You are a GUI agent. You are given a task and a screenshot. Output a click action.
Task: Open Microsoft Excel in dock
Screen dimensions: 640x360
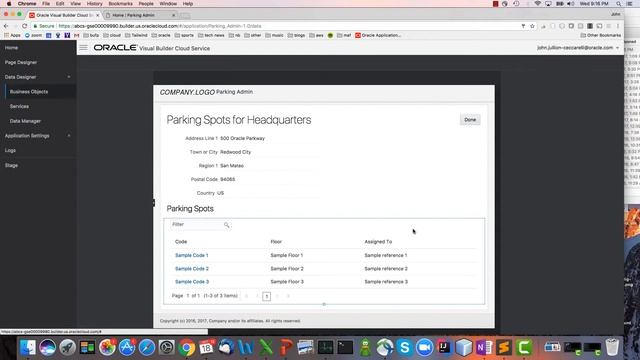click(x=266, y=347)
